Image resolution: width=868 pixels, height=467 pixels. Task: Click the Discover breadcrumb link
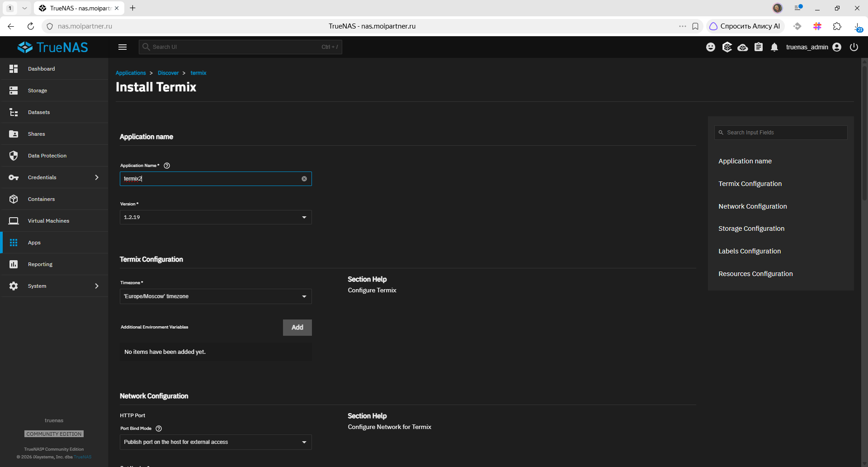click(x=168, y=73)
